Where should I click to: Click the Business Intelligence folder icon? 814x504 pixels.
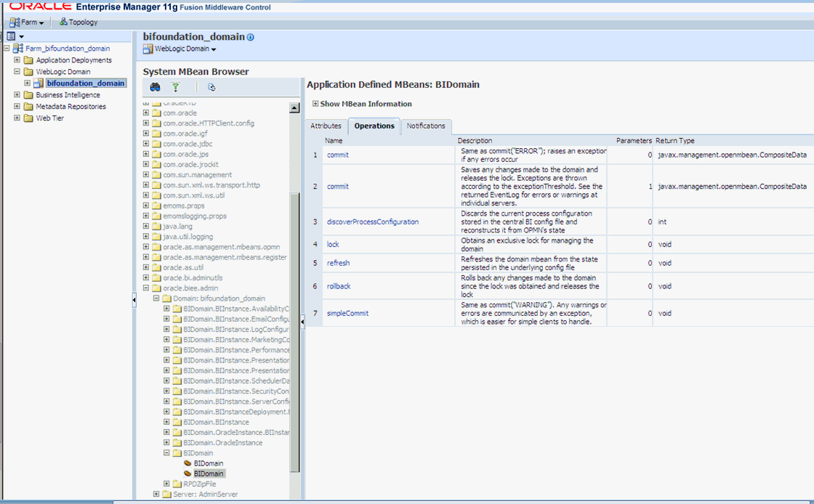[28, 95]
